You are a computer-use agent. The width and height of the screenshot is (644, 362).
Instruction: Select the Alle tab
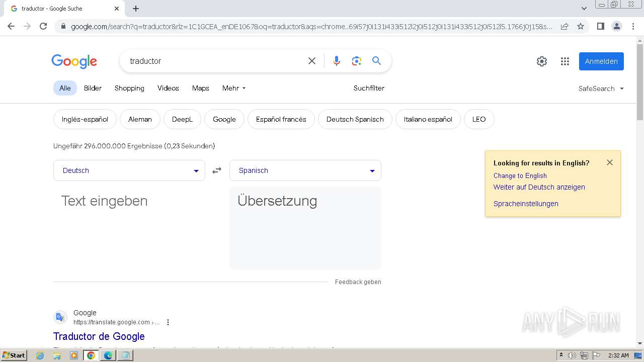pyautogui.click(x=65, y=88)
